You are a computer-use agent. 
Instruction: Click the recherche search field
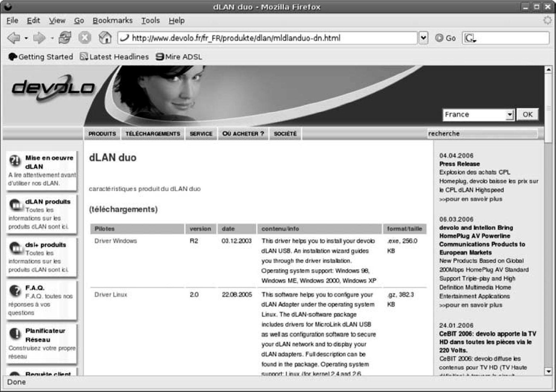click(482, 134)
